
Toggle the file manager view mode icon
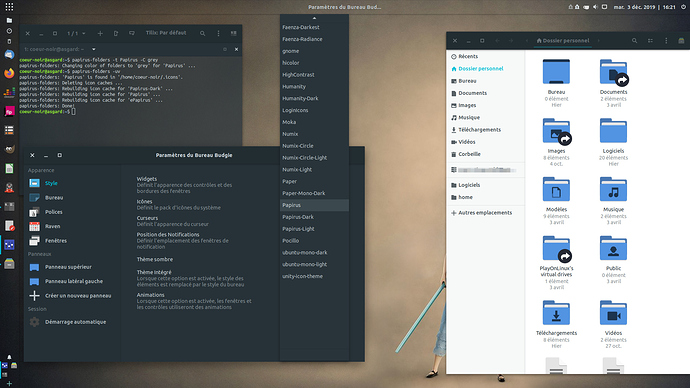click(x=650, y=40)
